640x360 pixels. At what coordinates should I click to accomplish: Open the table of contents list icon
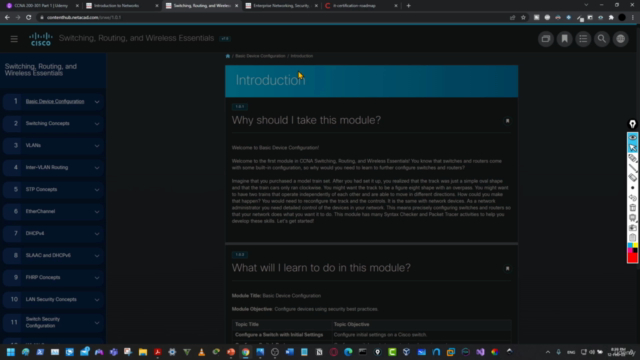tap(583, 39)
